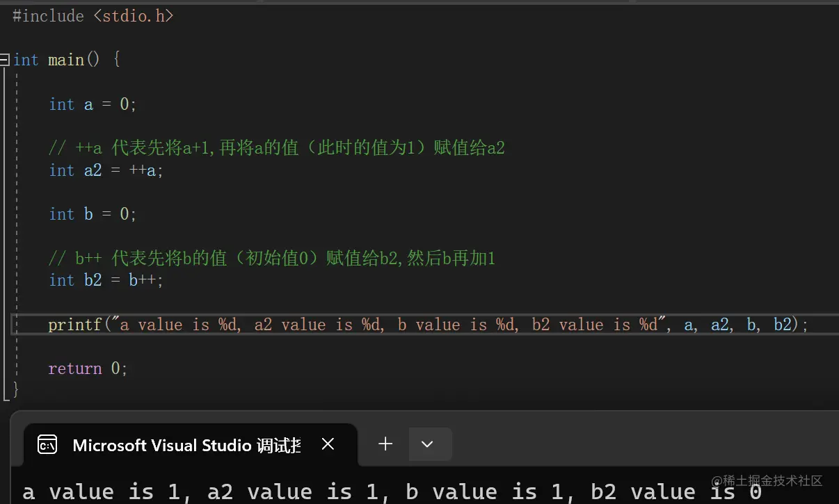Click the console output 'a value is 1' text
Image resolution: width=839 pixels, height=504 pixels.
pos(101,492)
